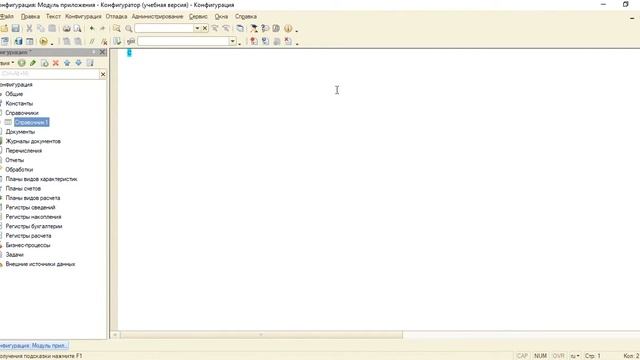Select Планы счетов in the tree
Screen dimensions: 640x360
(x=23, y=188)
